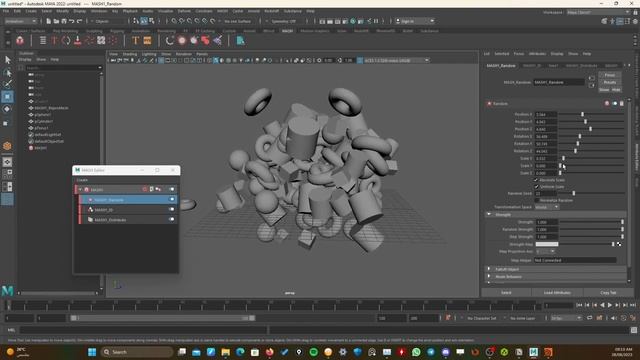Click the white curved arc shelf icon
Screen dimensions: 640x360
pos(170,40)
